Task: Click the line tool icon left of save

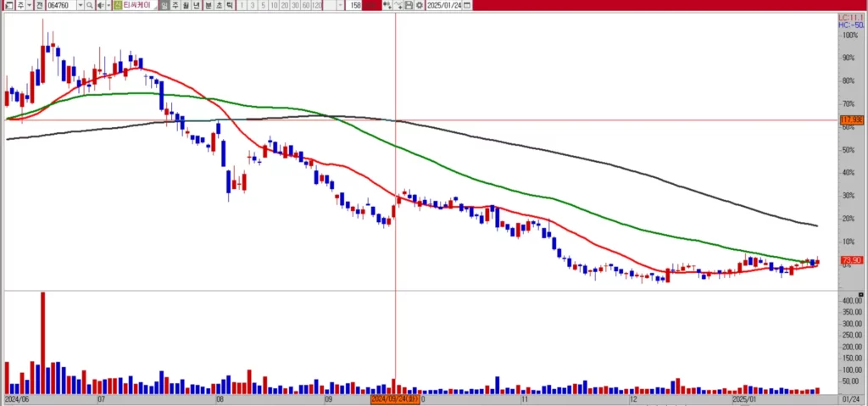Action: [x=398, y=6]
